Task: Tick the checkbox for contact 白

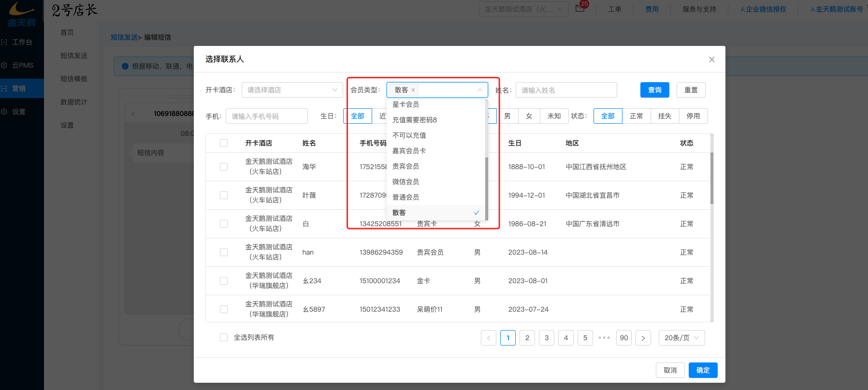Action: pos(224,224)
